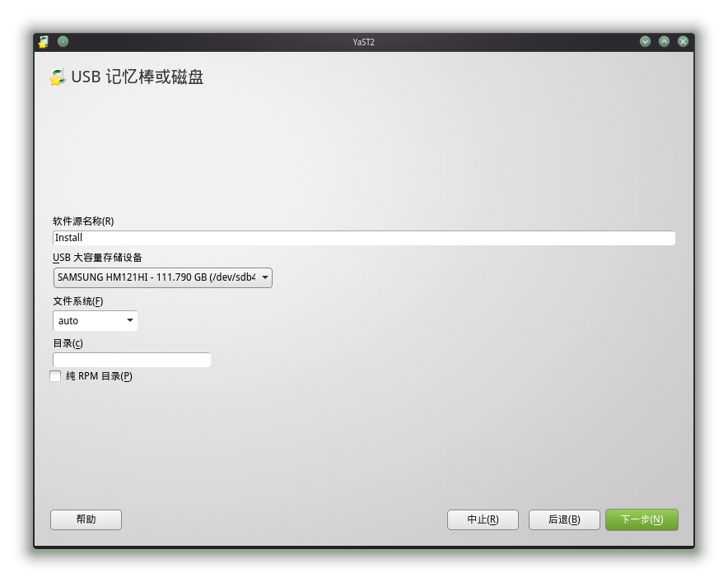Maximize the YaST2 window
Viewport: 728px width, 582px height.
(x=664, y=42)
